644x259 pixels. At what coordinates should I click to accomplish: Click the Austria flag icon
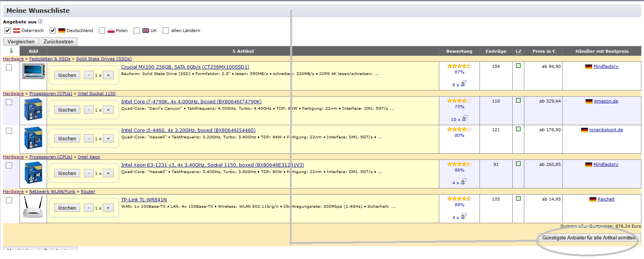tap(17, 31)
